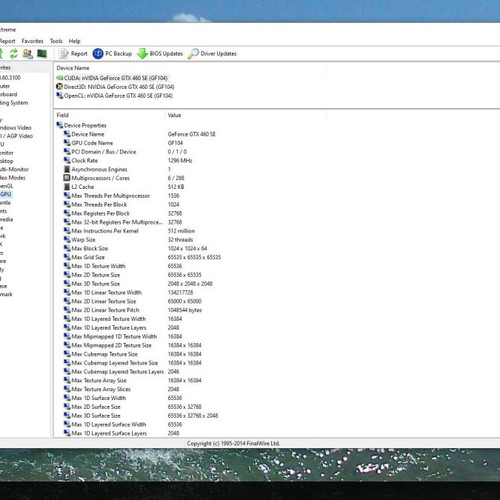This screenshot has height=500, width=500.
Task: Open the Report wizard from toolbar
Action: click(73, 54)
